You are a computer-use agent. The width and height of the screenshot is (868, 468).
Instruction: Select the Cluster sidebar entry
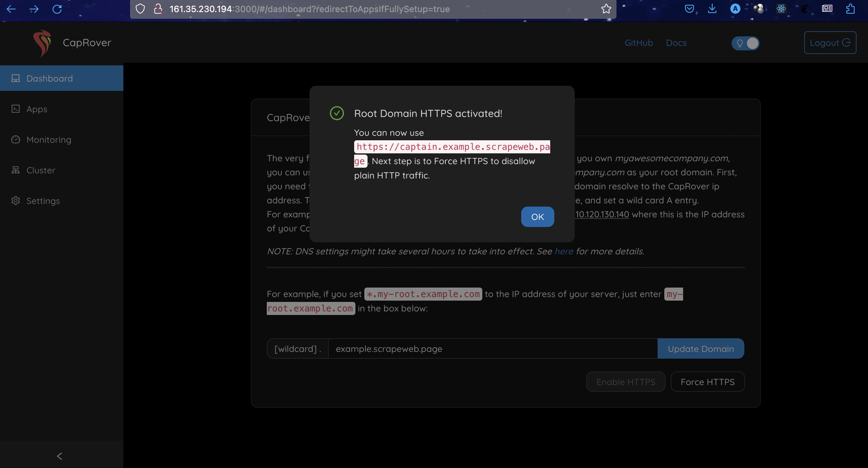[x=41, y=170]
